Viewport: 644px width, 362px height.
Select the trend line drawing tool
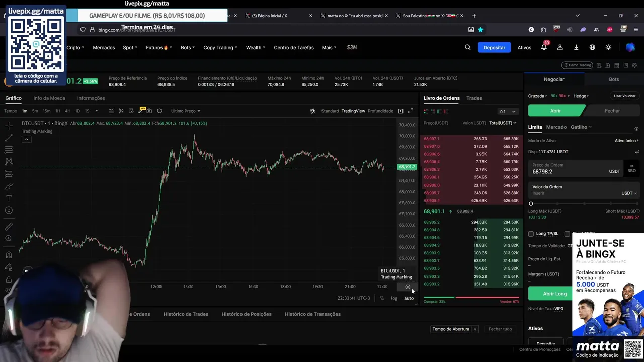coord(9,138)
